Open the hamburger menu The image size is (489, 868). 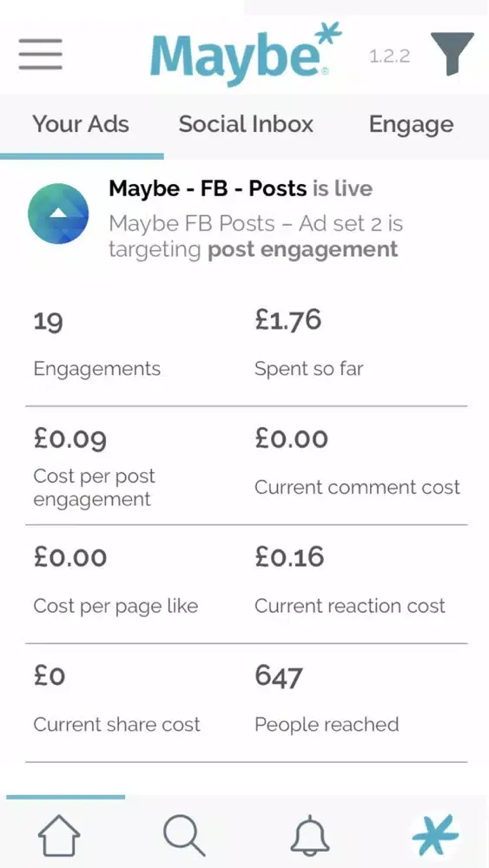[x=40, y=54]
